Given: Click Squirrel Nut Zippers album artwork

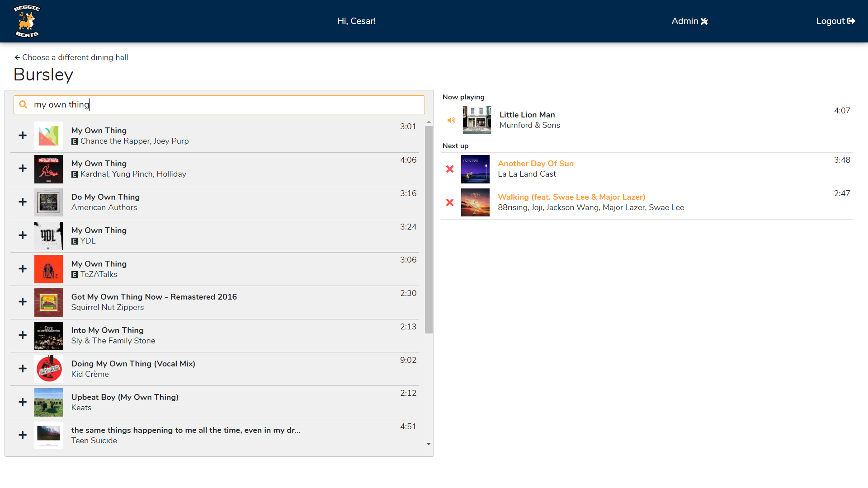Looking at the screenshot, I should pyautogui.click(x=48, y=302).
